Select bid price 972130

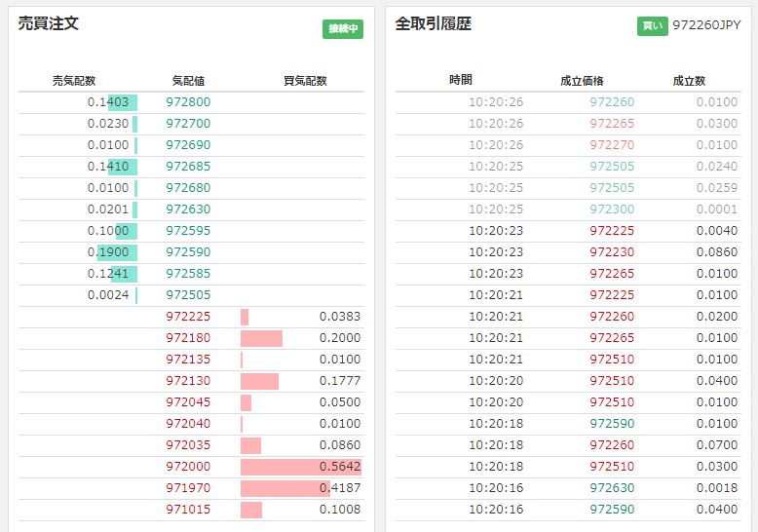pyautogui.click(x=188, y=381)
